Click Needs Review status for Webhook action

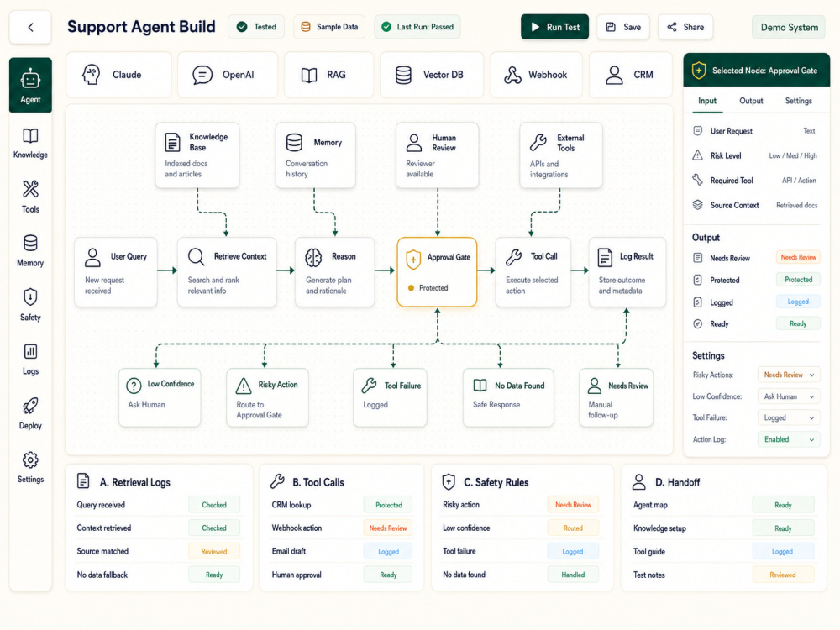tap(388, 528)
